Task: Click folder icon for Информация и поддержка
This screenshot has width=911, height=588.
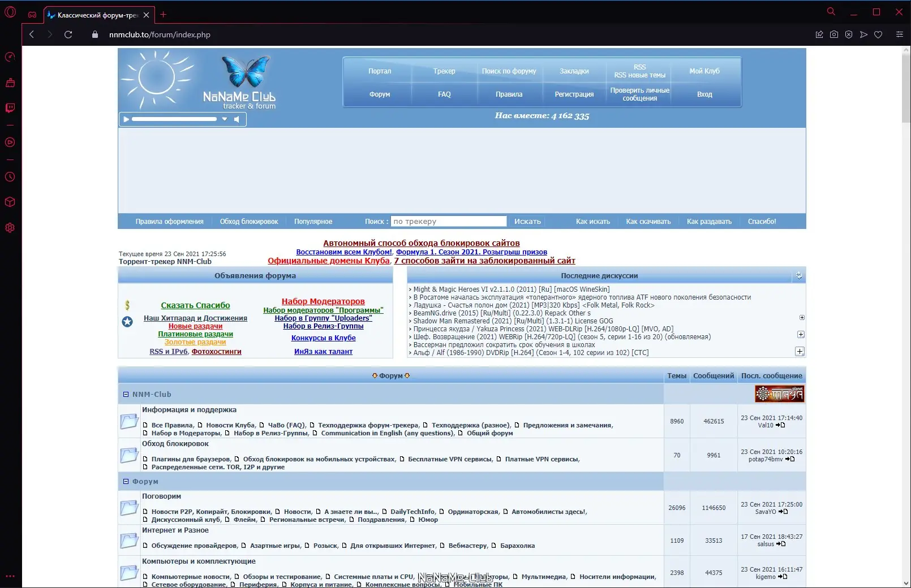Action: (129, 421)
